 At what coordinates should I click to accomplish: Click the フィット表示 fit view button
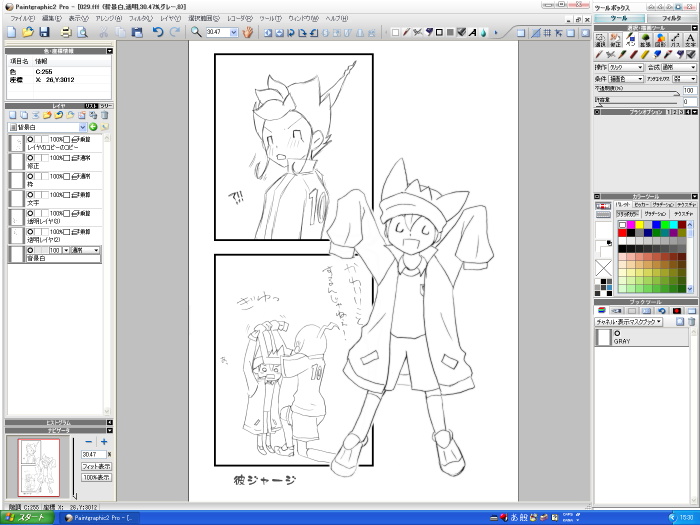[96, 466]
